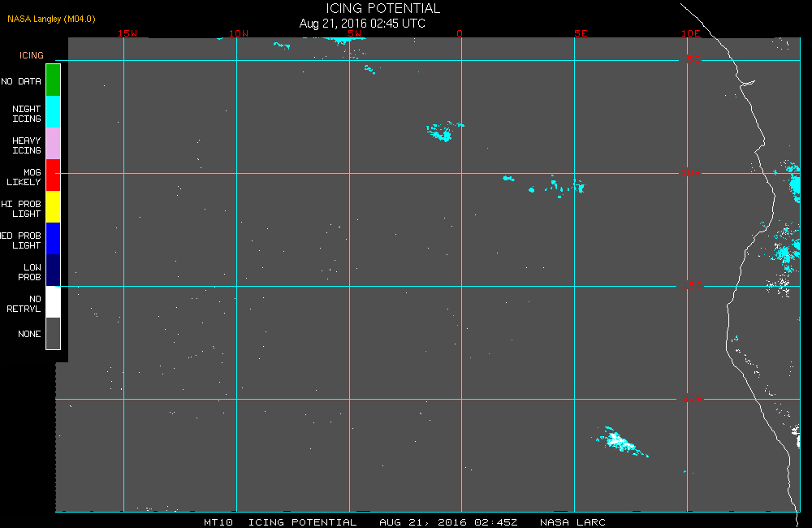
Task: Click the pink HEAVY ICING legend swatch
Action: coord(54,144)
